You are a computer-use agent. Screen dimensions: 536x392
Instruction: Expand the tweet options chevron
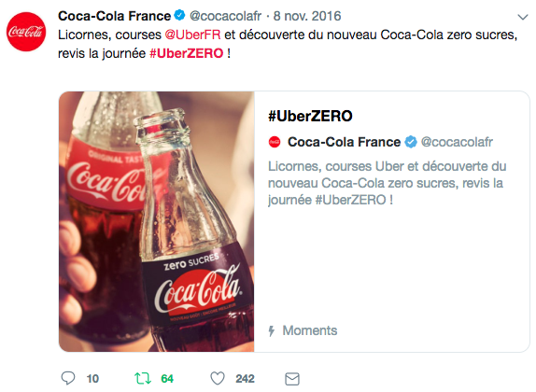(x=523, y=17)
